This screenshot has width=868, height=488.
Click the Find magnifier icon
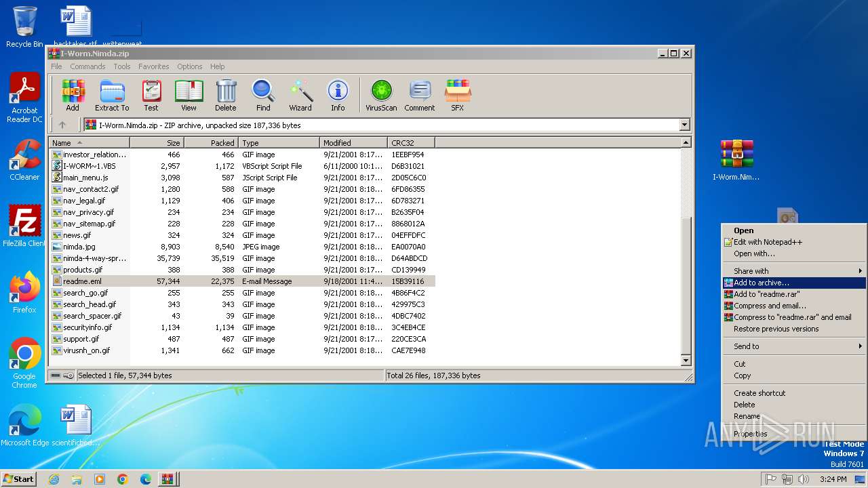(x=263, y=95)
